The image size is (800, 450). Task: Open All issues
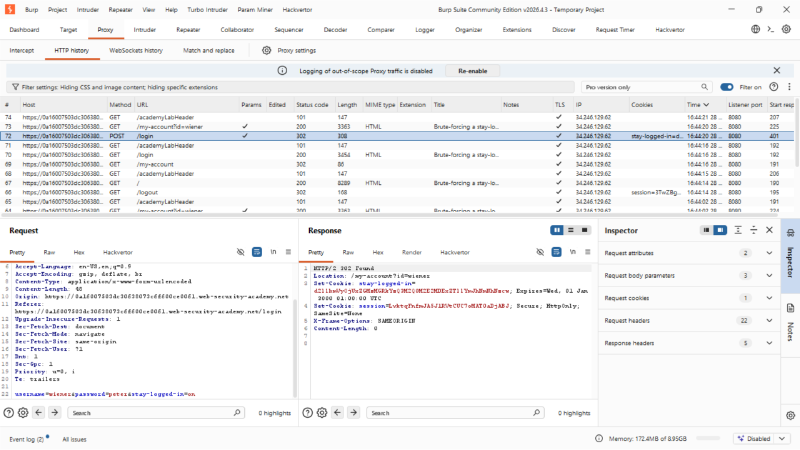(74, 439)
